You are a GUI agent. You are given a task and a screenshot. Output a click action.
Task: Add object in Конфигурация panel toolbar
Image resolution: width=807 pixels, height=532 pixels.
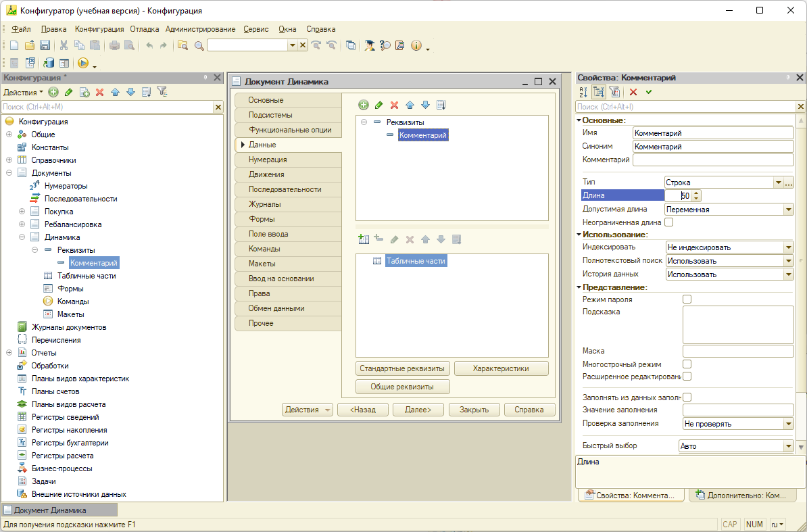pos(53,92)
